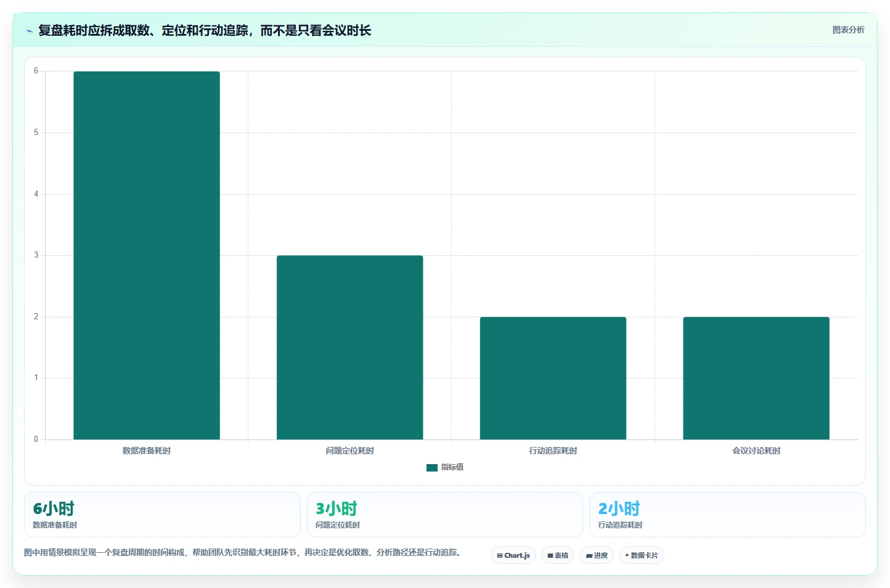Click the Chart.js tag chip

click(x=513, y=555)
